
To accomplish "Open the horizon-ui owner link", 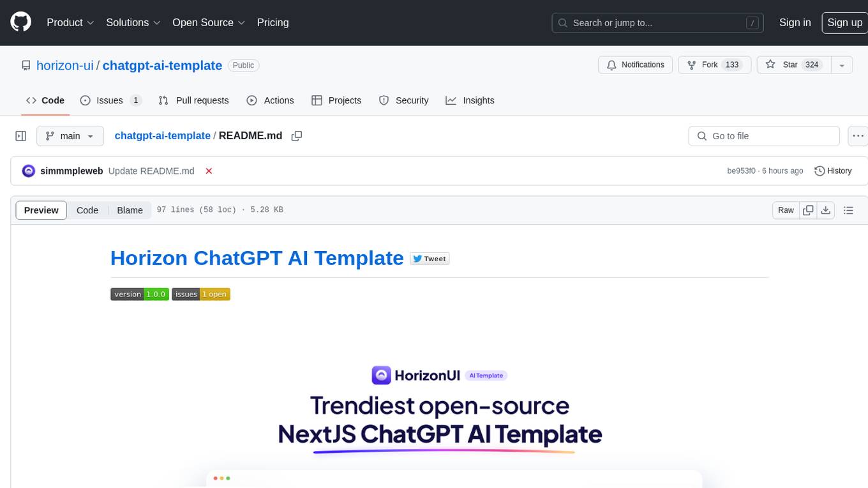I will pyautogui.click(x=65, y=65).
